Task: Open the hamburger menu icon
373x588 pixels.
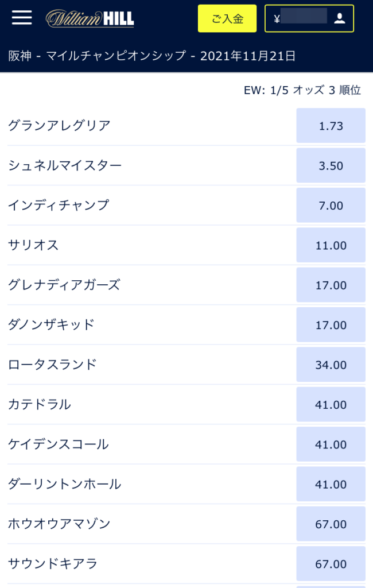Action: pyautogui.click(x=22, y=18)
